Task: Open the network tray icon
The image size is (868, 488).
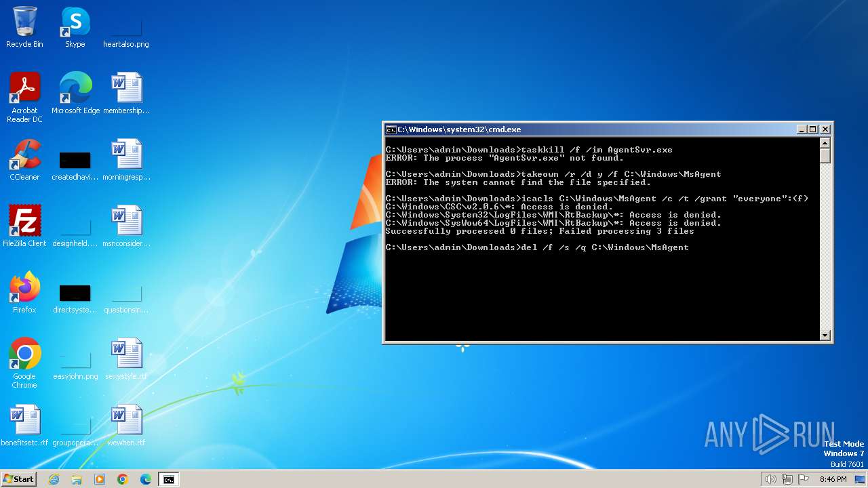Action: click(787, 479)
